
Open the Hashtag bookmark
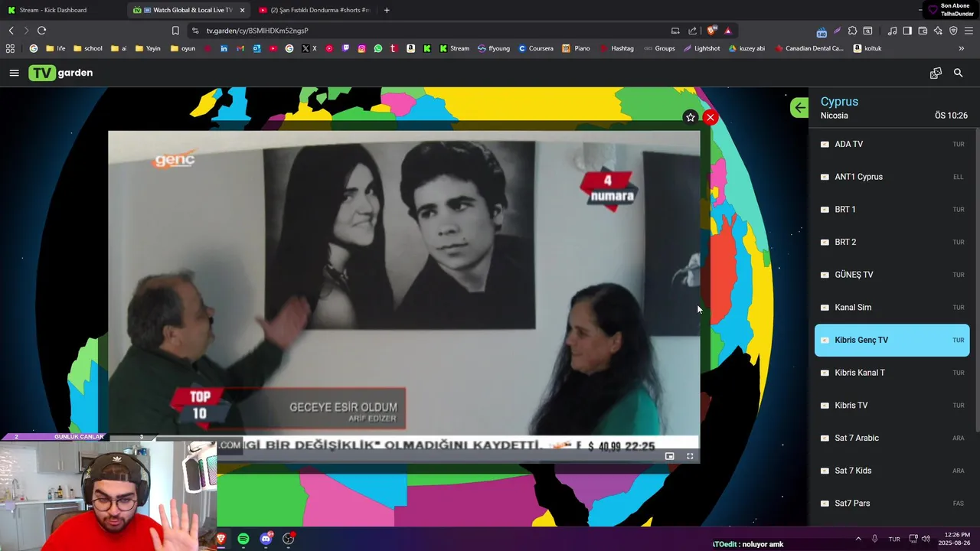pos(617,48)
